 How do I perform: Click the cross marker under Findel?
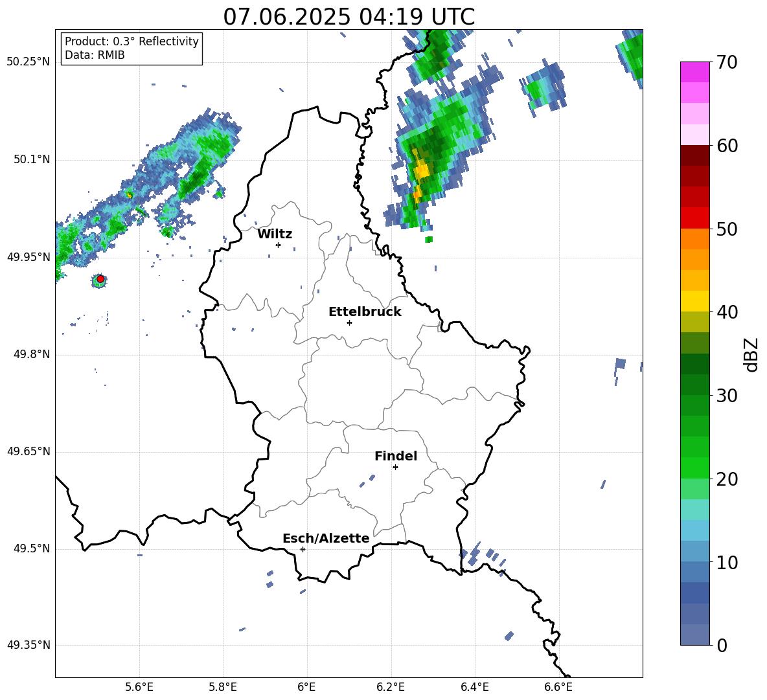coord(395,468)
